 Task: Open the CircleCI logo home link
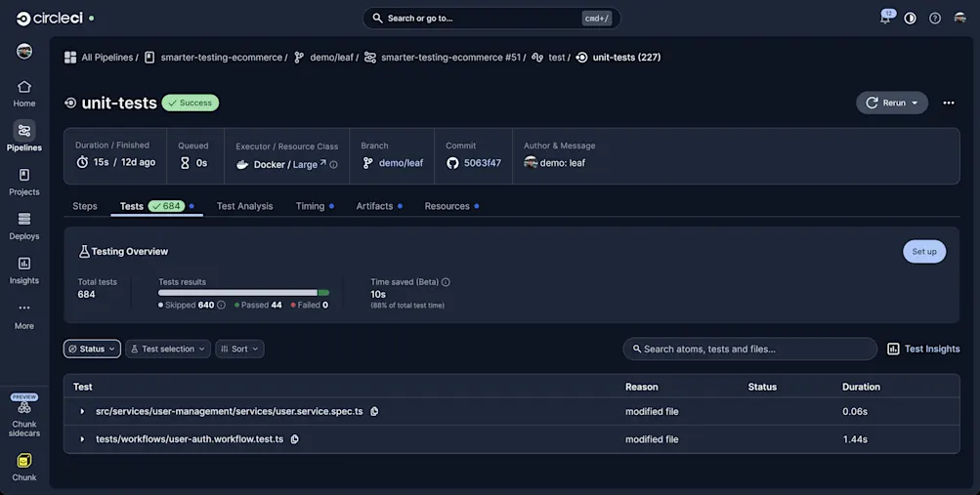click(x=50, y=19)
